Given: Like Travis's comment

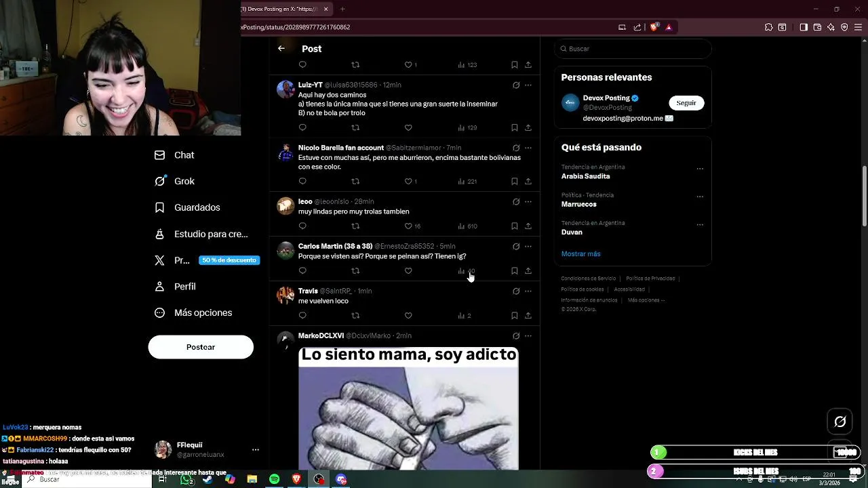Looking at the screenshot, I should [x=408, y=315].
